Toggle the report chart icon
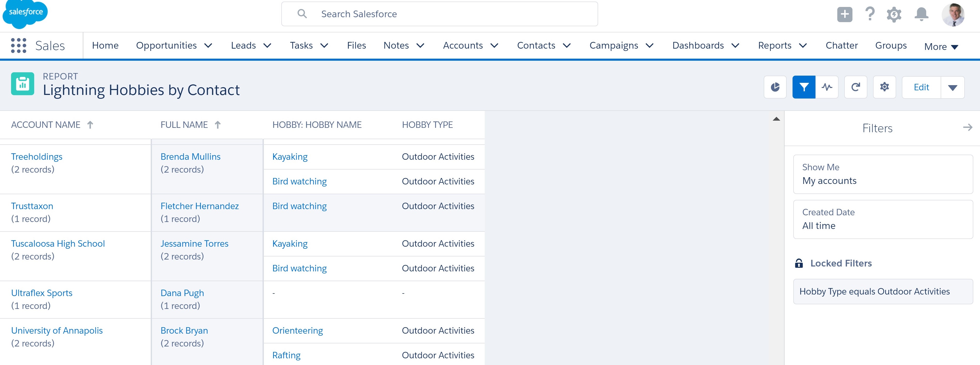Viewport: 980px width, 365px height. pos(775,87)
